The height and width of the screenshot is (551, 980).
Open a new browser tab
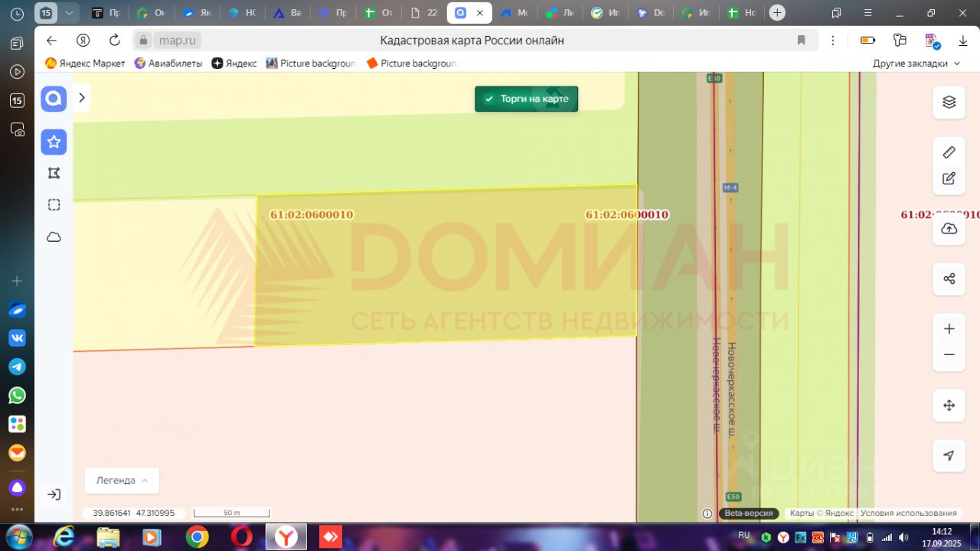point(777,13)
